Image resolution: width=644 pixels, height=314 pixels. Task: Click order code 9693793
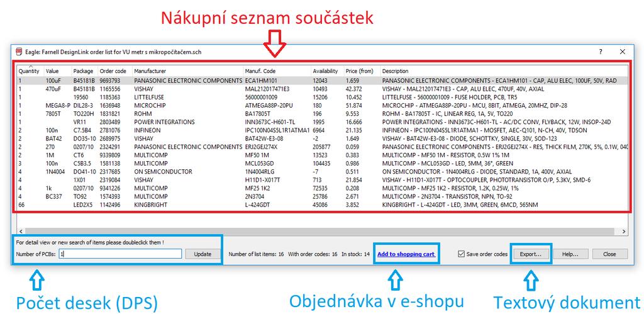109,81
